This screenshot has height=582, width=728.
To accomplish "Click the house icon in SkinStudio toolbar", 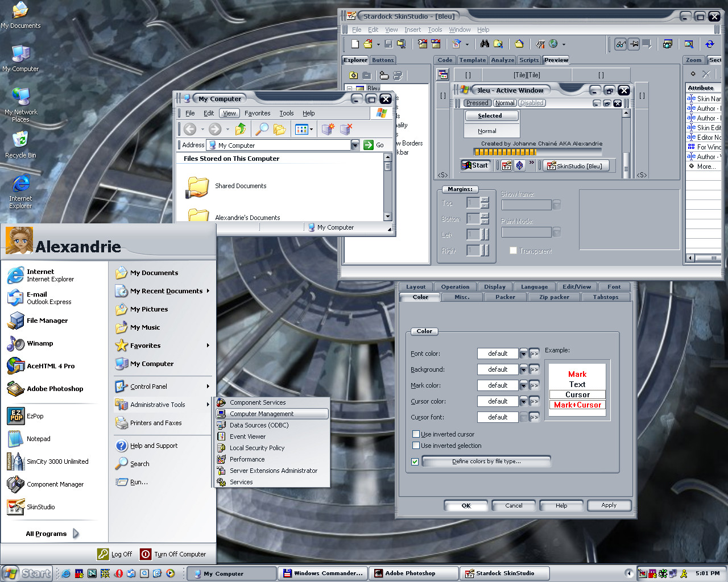I will click(519, 44).
